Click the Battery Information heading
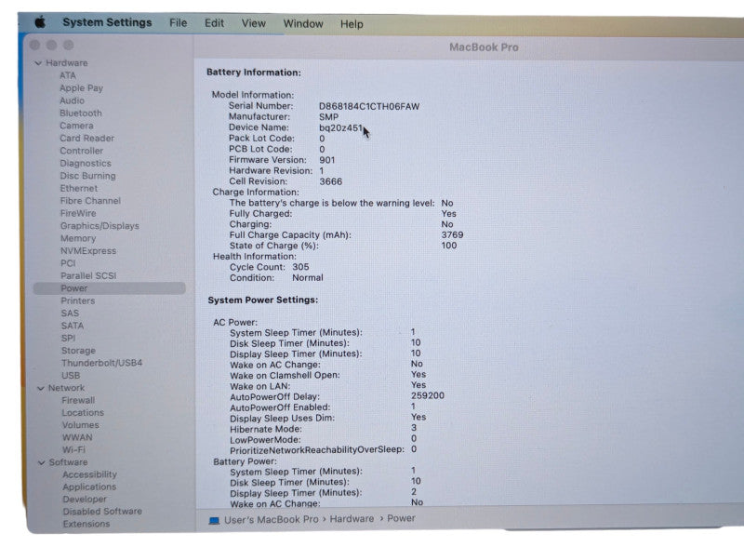 pos(253,73)
